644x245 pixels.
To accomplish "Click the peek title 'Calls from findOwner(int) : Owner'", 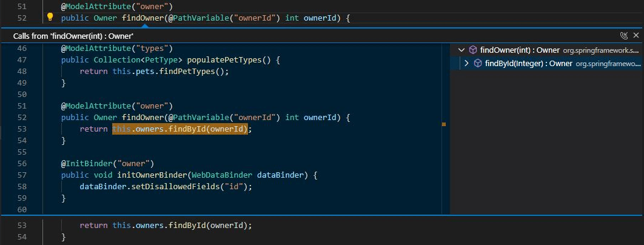I will pyautogui.click(x=73, y=36).
